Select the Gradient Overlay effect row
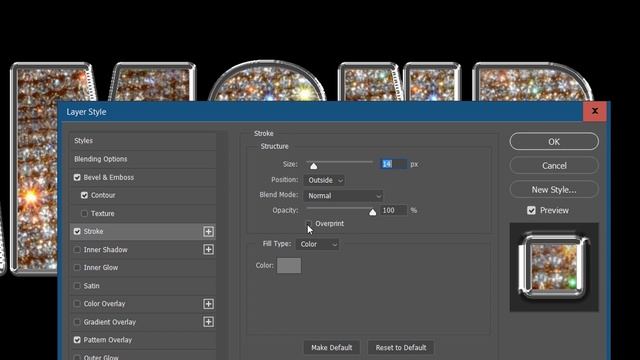 [143, 322]
